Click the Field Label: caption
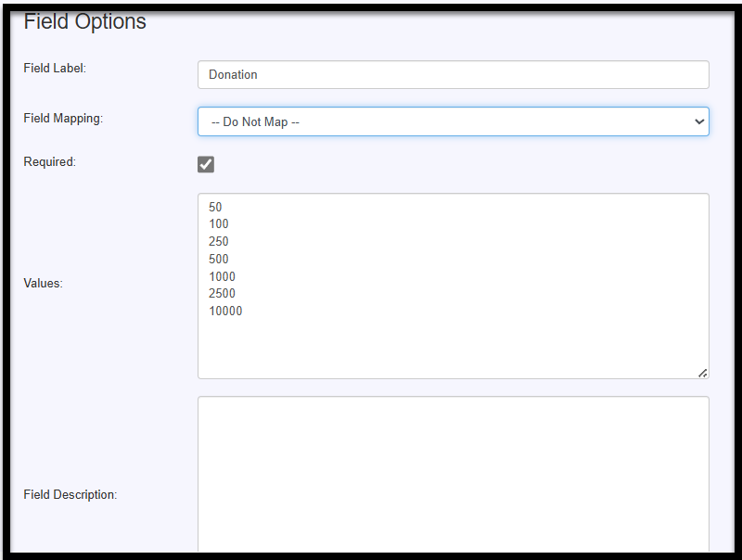Image resolution: width=742 pixels, height=560 pixels. [55, 68]
